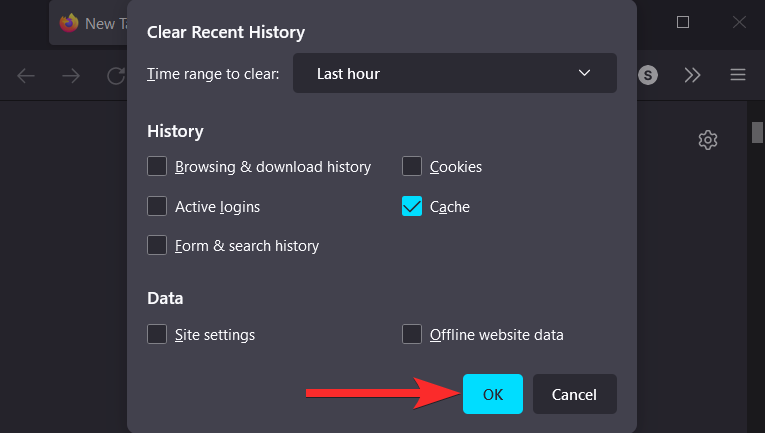Check Offline website data option
765x433 pixels.
pos(412,334)
